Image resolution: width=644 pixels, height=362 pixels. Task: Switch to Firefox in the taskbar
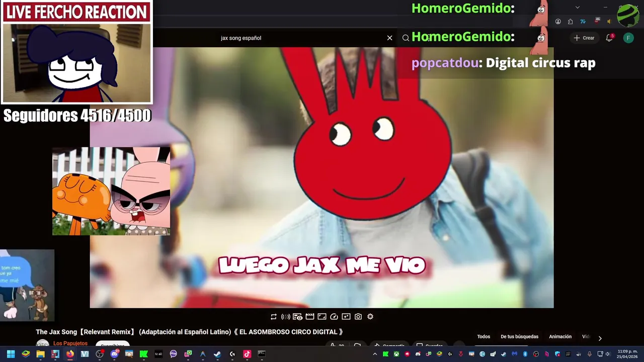pyautogui.click(x=70, y=354)
